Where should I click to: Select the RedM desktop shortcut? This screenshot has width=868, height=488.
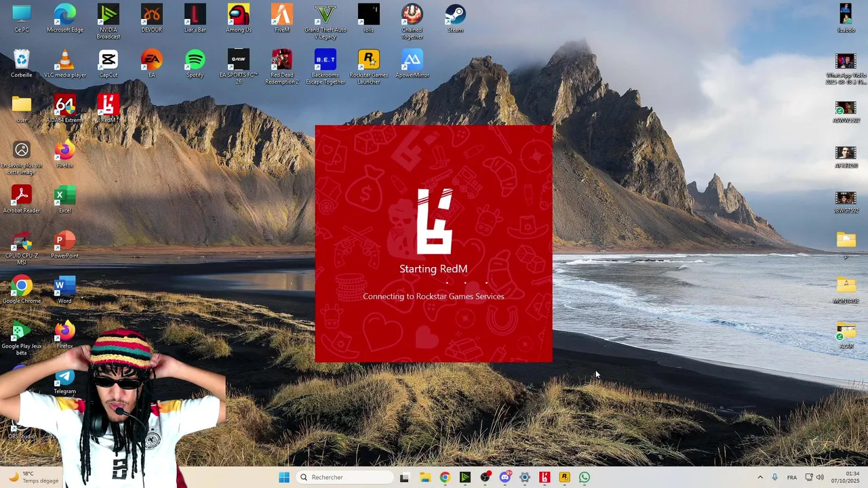click(108, 108)
